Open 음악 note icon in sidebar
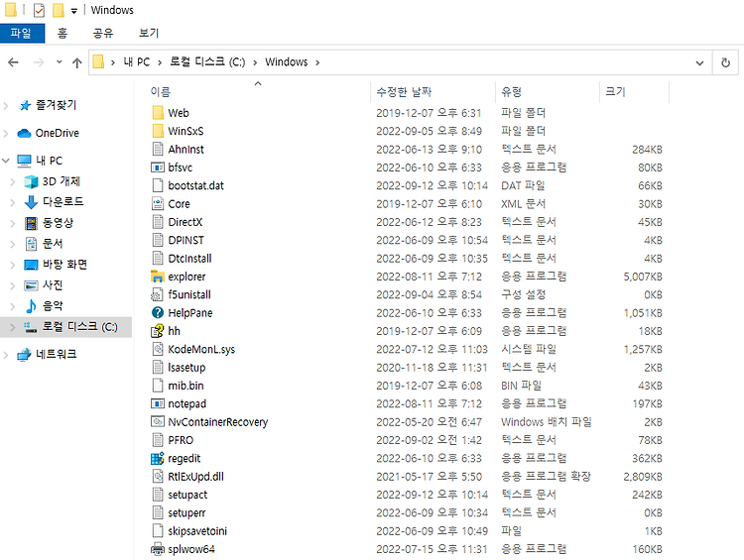The image size is (744, 560). tap(31, 306)
